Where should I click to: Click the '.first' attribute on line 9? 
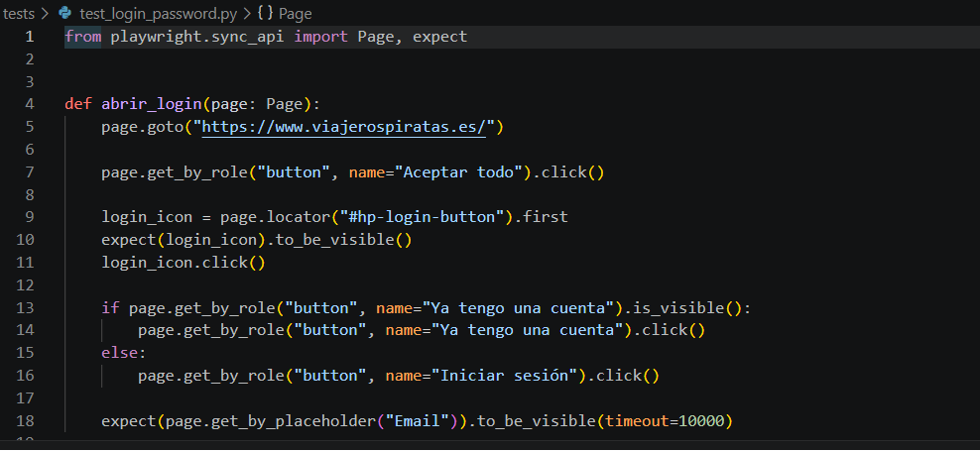(542, 217)
